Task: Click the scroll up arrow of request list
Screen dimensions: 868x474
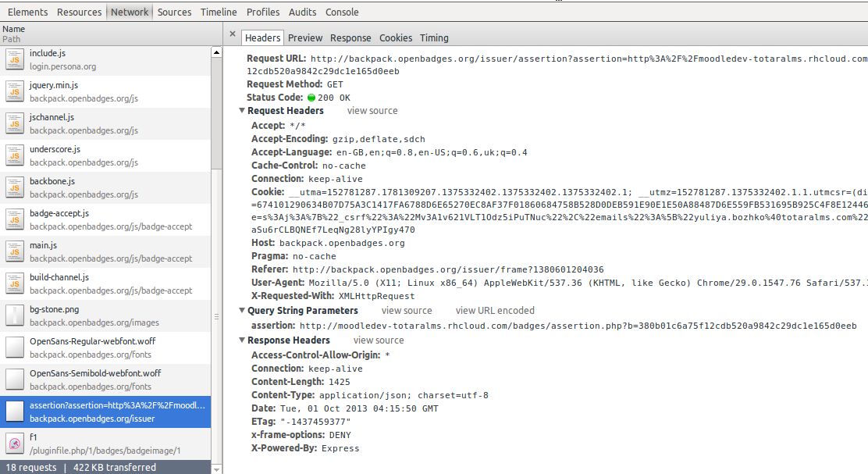Action: 216,52
